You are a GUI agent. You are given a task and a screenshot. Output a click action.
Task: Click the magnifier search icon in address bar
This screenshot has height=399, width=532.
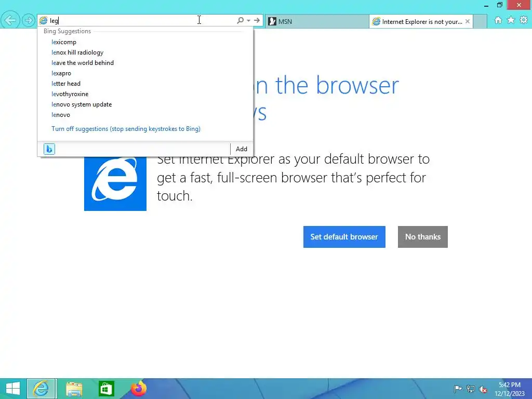(240, 20)
